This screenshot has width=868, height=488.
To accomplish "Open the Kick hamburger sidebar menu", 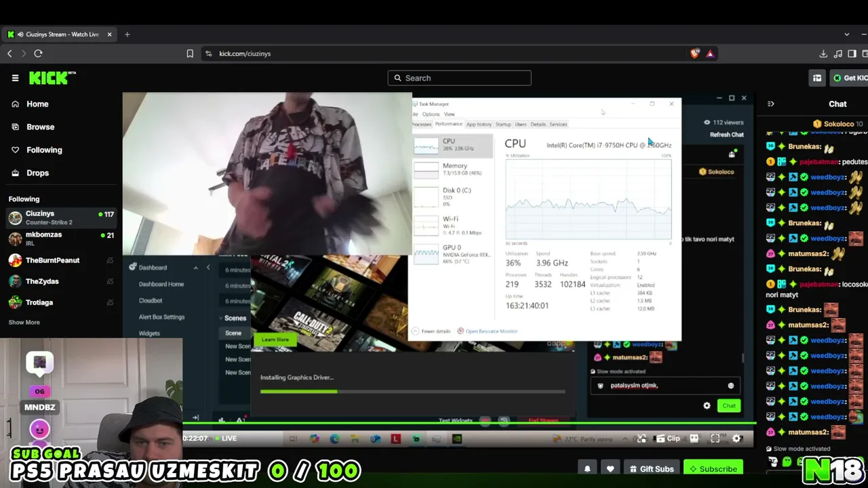I will [x=15, y=78].
